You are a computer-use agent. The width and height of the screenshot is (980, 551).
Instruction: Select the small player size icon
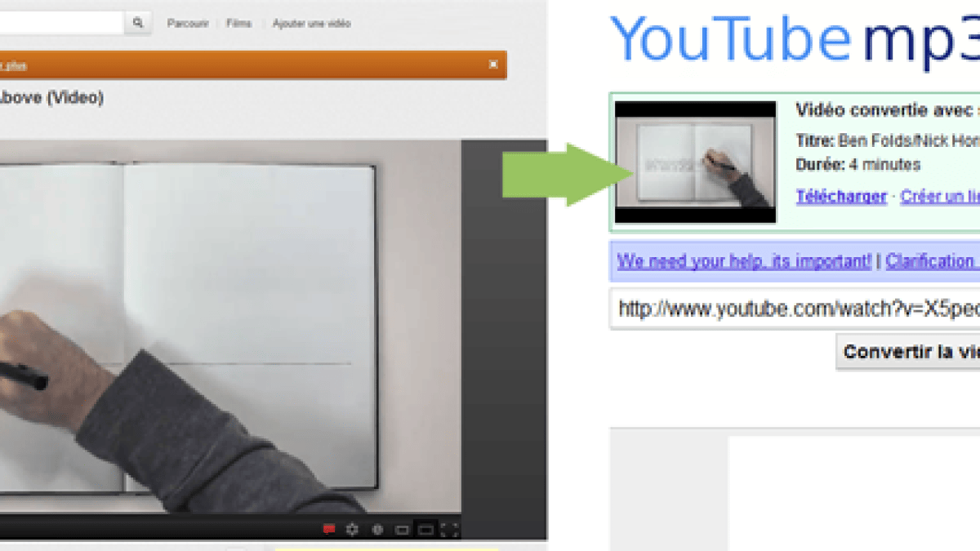(401, 529)
